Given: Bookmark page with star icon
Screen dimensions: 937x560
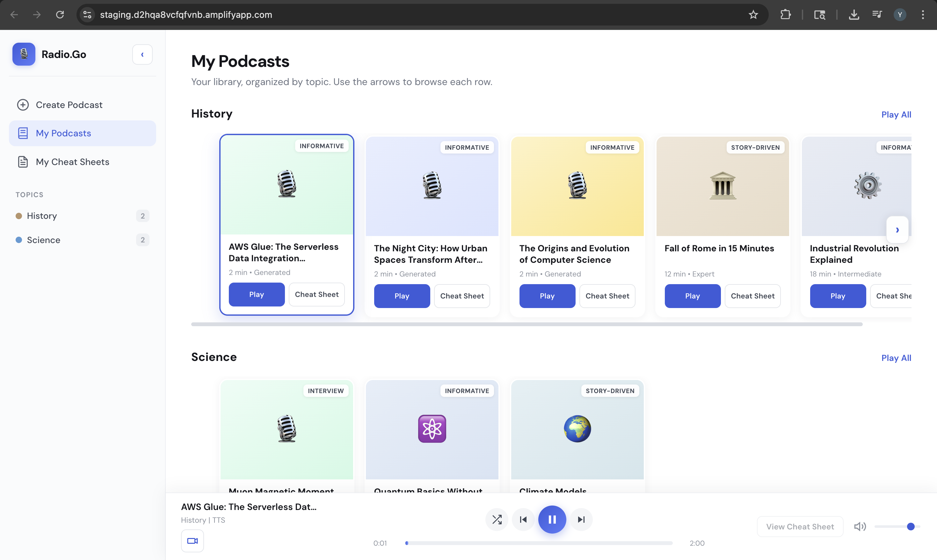Looking at the screenshot, I should (x=753, y=15).
